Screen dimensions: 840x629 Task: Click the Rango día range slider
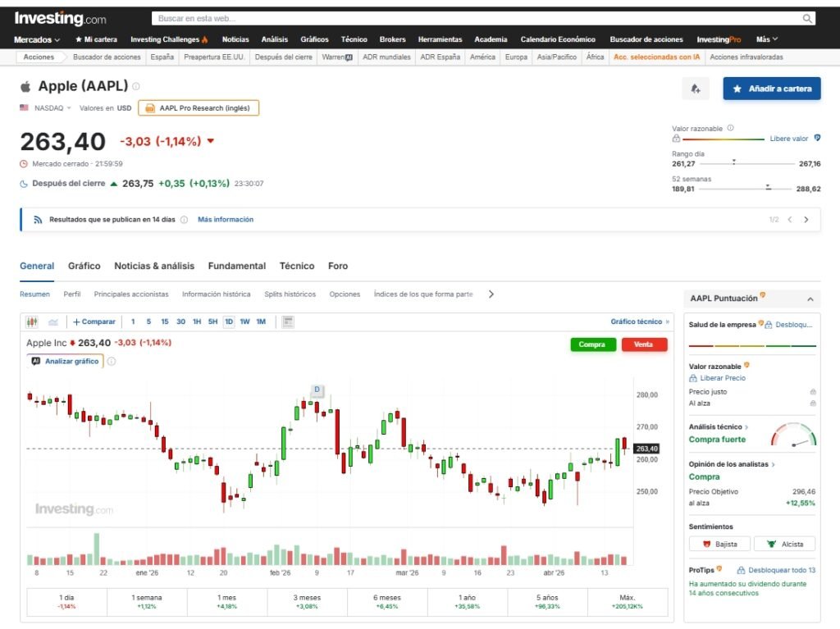(x=746, y=163)
